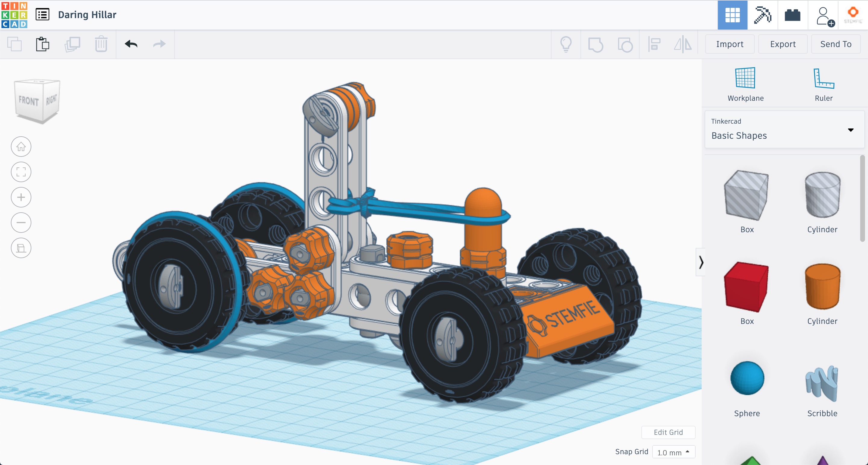The width and height of the screenshot is (868, 465).
Task: Click the Mirror tool icon
Action: click(683, 45)
